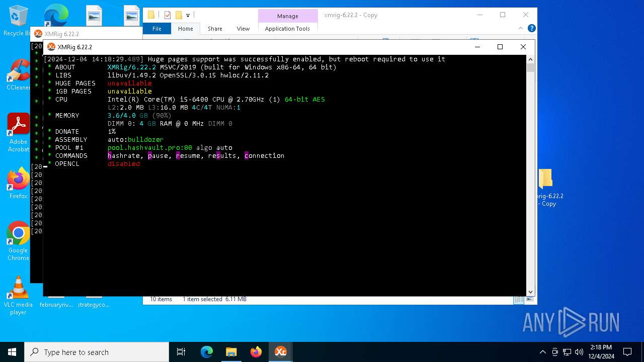Select XMRig taskbar button
The width and height of the screenshot is (644, 362).
280,352
